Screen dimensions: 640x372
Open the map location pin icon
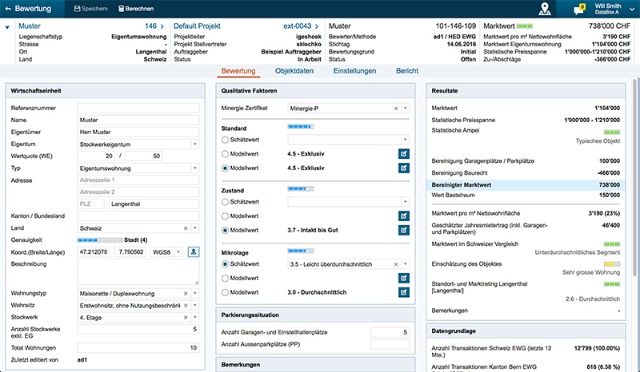pos(544,9)
